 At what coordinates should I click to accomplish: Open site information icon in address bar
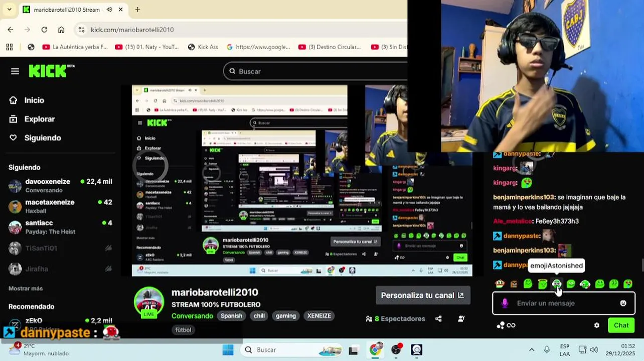(x=82, y=30)
